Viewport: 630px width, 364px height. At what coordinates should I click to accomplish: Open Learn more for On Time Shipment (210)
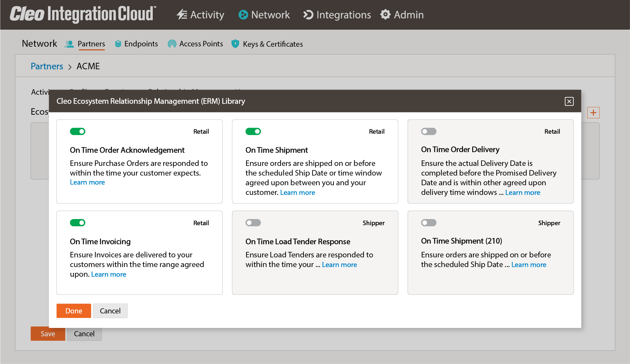(529, 265)
